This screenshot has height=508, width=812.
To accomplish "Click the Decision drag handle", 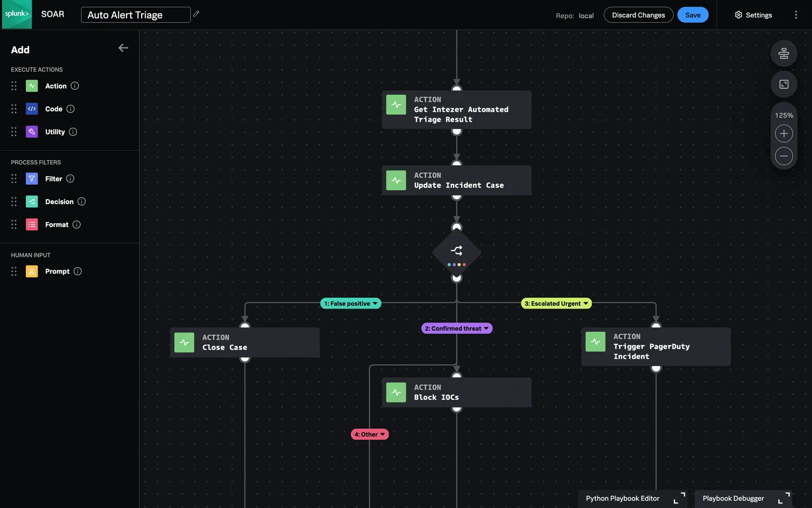I will (14, 202).
